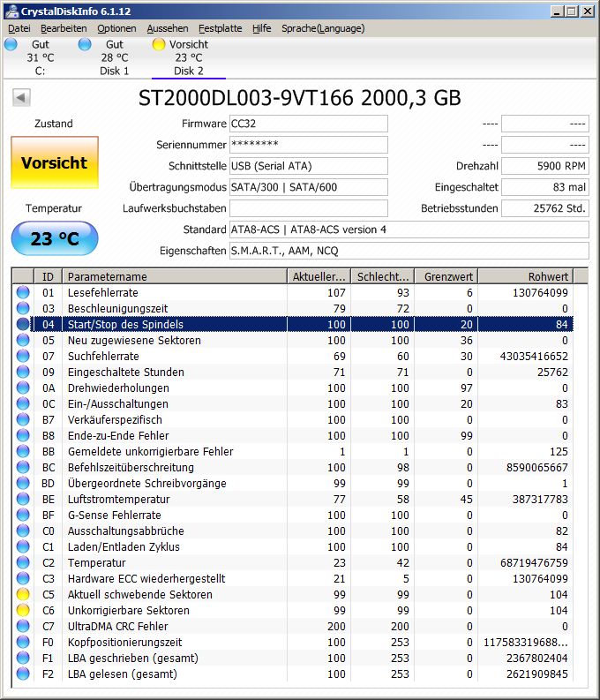
Task: Click the 23 °C temperature button
Action: tap(55, 238)
